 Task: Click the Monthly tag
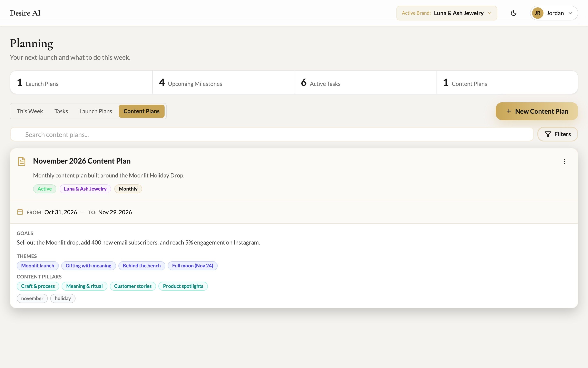pos(128,189)
